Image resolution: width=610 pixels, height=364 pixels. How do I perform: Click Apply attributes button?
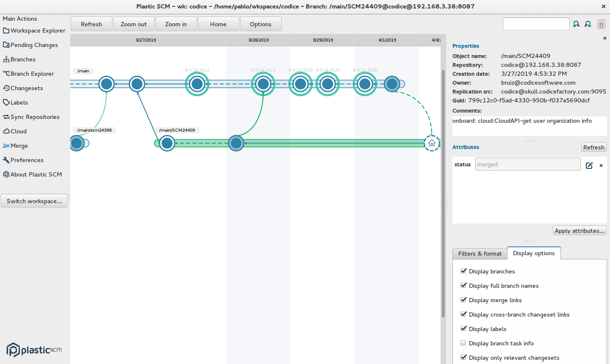click(579, 230)
